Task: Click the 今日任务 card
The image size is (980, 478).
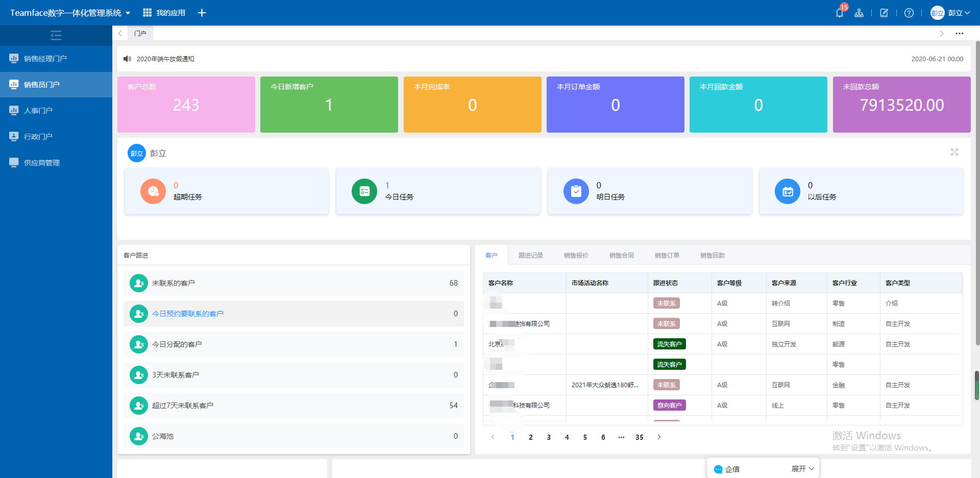Action: tap(438, 191)
